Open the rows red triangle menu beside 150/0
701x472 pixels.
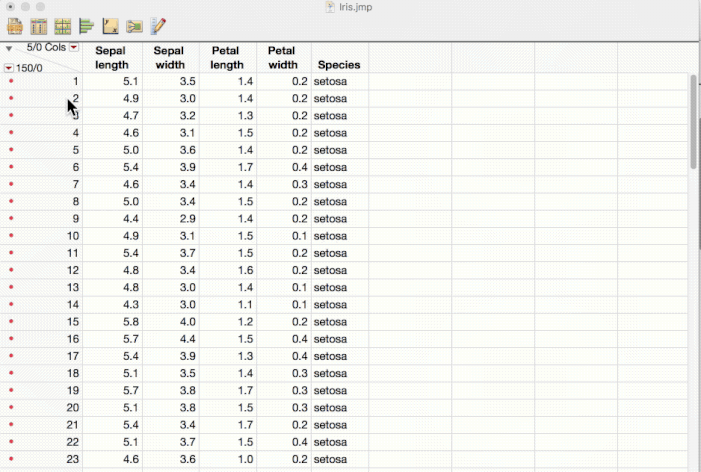pyautogui.click(x=8, y=68)
